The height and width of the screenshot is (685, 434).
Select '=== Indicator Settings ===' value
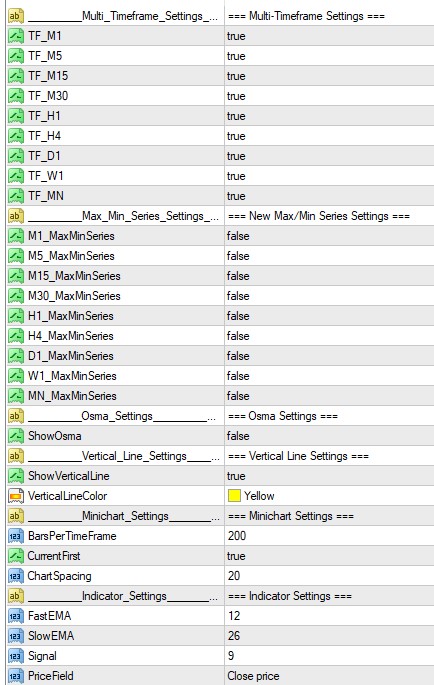(290, 596)
